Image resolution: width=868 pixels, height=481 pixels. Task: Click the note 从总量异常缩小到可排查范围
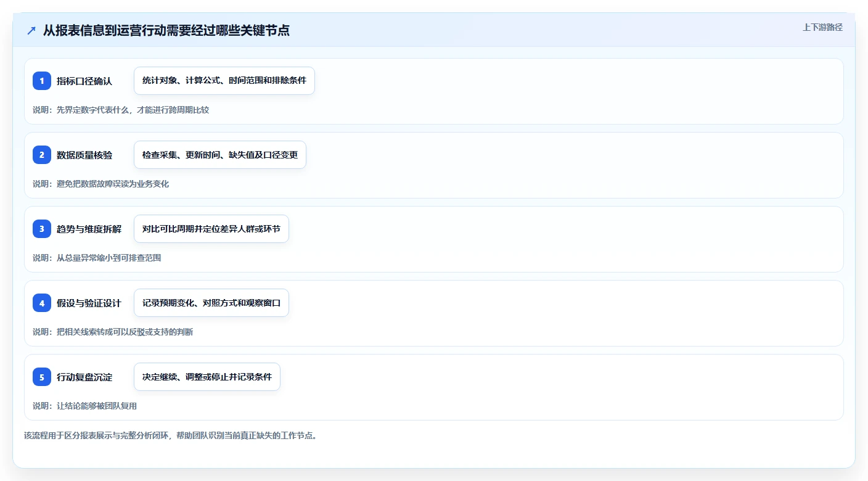[x=108, y=258]
